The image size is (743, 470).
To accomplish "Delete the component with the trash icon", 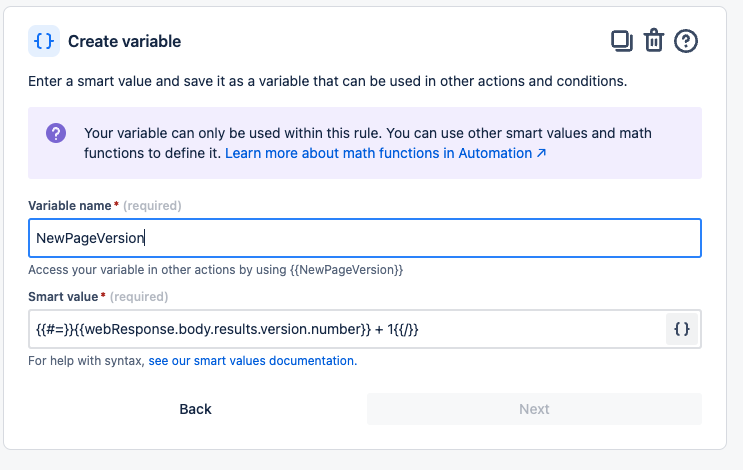I will (x=654, y=41).
